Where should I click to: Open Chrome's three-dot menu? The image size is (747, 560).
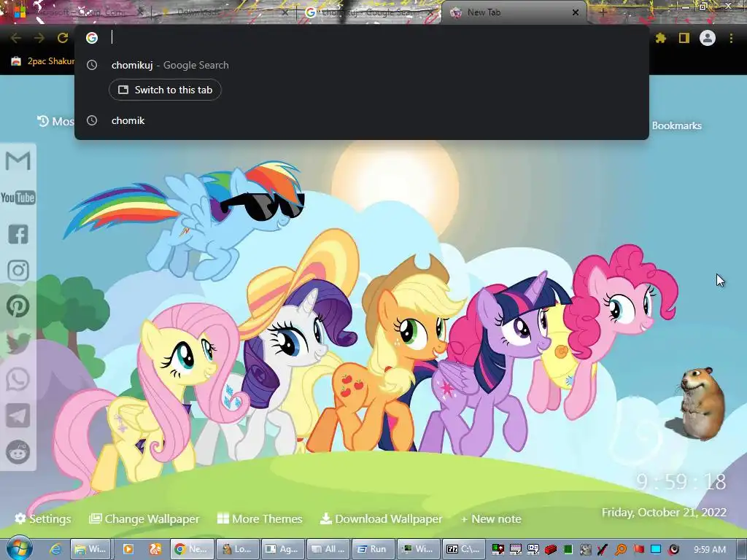[x=731, y=38]
